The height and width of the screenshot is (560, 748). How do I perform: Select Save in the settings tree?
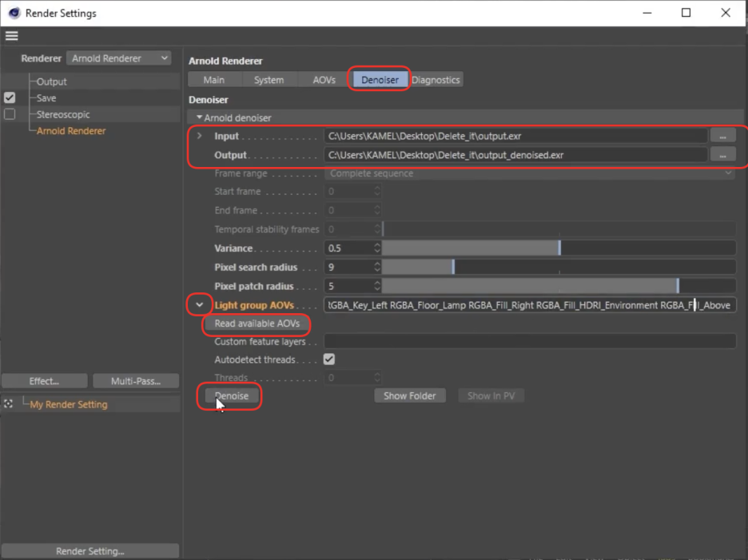(x=46, y=97)
